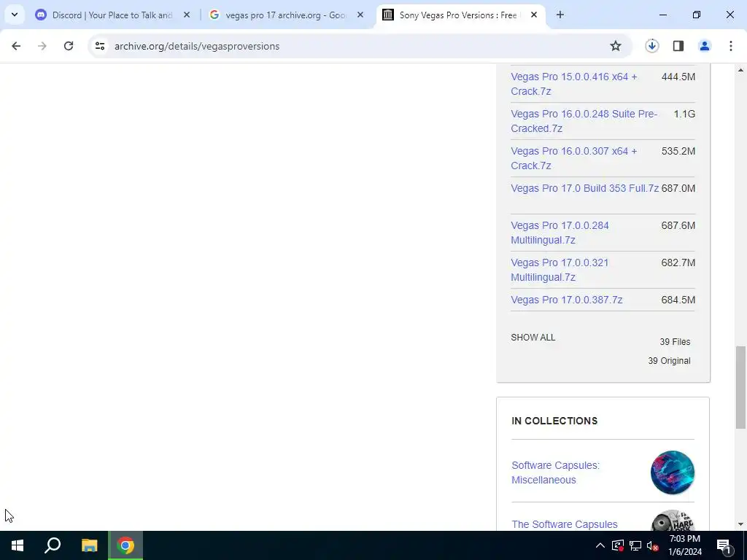Download Vegas Pro 17.0.0.284 Multilingual.7z
The image size is (747, 560).
click(560, 233)
